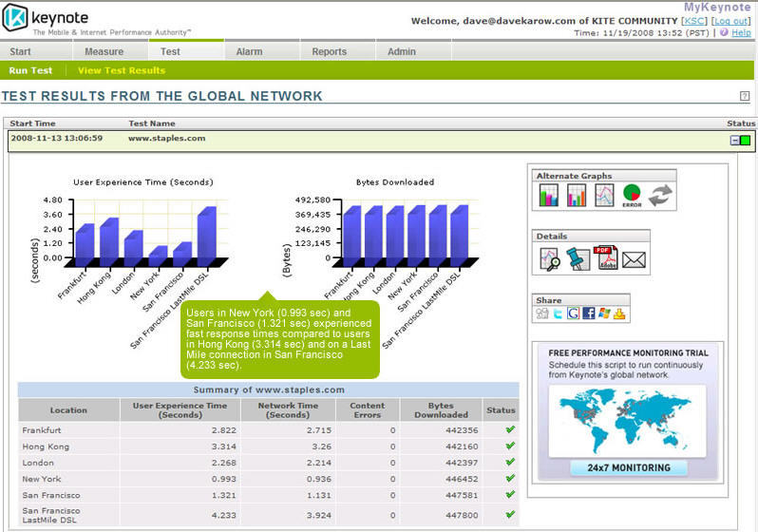
Task: Go to the Alarm tab
Action: (x=262, y=51)
